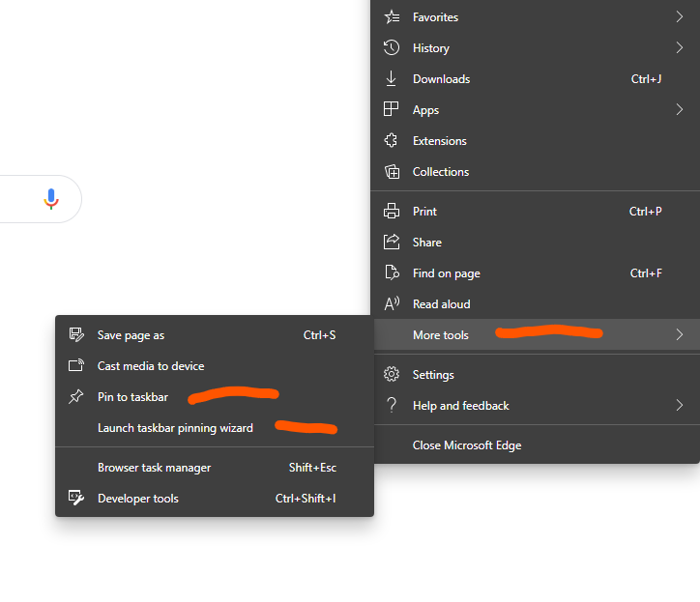Click the Pin to taskbar pin icon
This screenshot has width=700, height=602.
coord(76,396)
